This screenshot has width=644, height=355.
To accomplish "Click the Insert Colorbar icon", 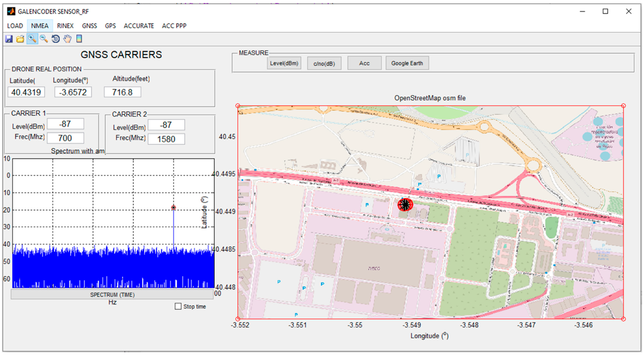I will tap(79, 39).
